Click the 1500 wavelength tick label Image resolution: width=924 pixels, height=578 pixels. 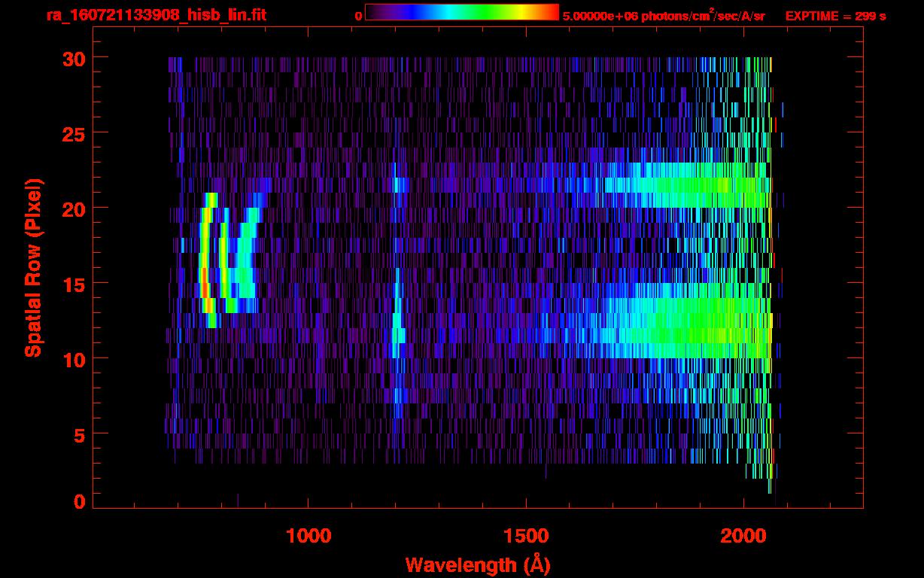point(526,535)
